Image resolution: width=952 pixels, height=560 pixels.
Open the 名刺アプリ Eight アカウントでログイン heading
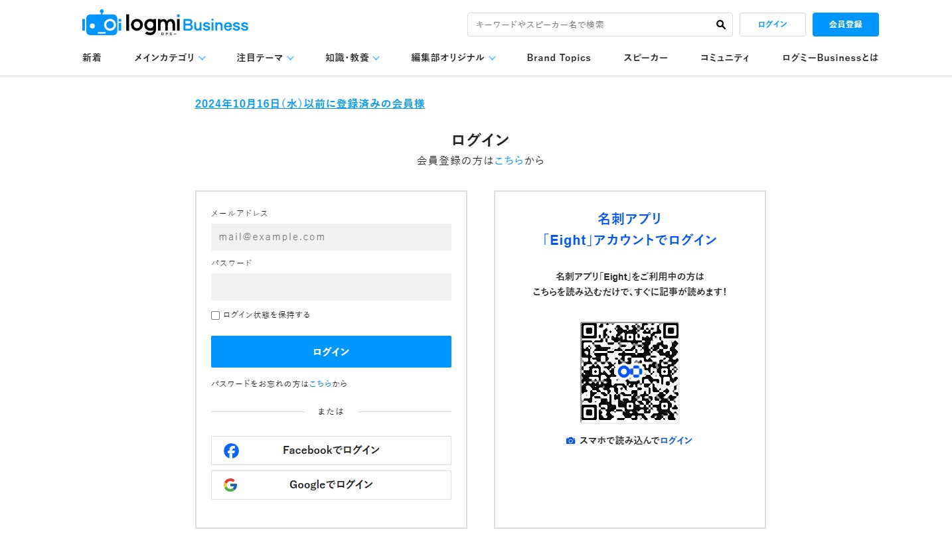(x=629, y=229)
